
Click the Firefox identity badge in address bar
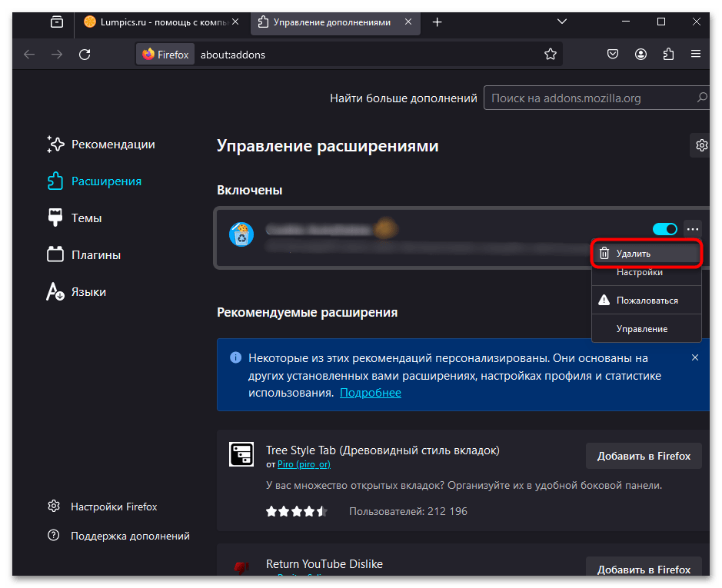166,55
